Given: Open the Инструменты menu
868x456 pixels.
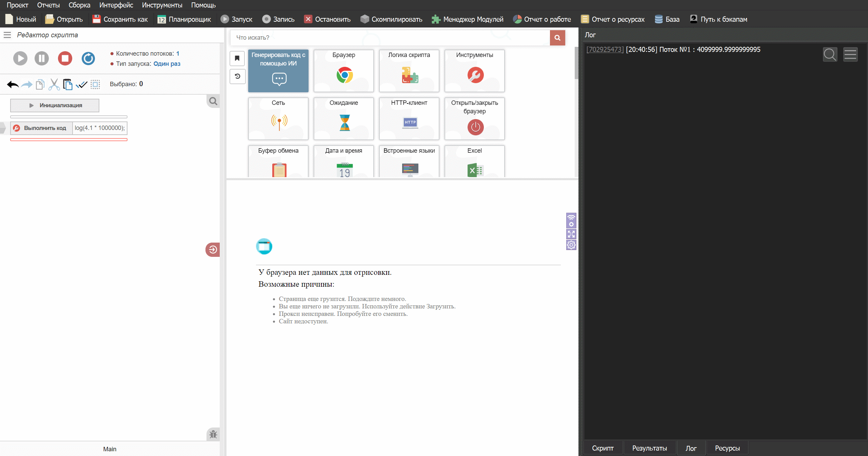Looking at the screenshot, I should [x=162, y=5].
